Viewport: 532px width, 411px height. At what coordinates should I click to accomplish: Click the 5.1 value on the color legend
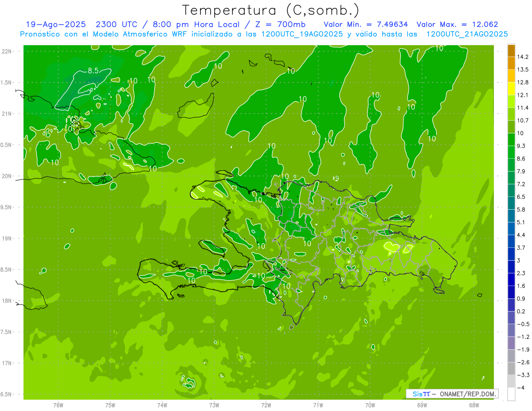[522, 222]
